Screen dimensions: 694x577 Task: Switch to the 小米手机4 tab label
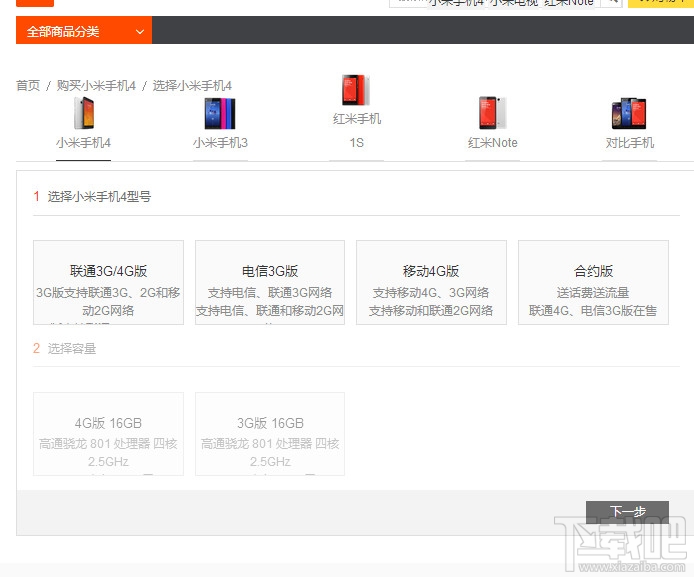click(x=83, y=142)
